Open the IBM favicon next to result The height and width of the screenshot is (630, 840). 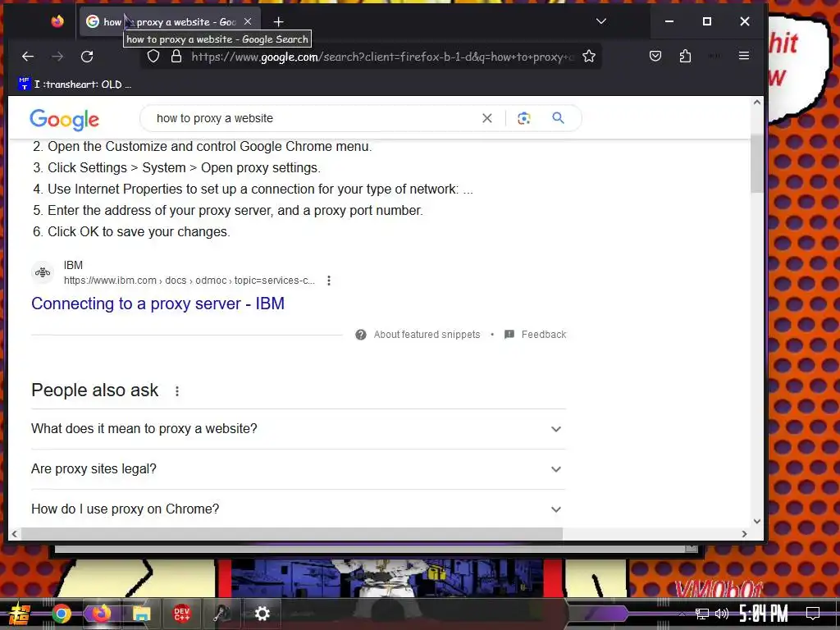pos(43,272)
